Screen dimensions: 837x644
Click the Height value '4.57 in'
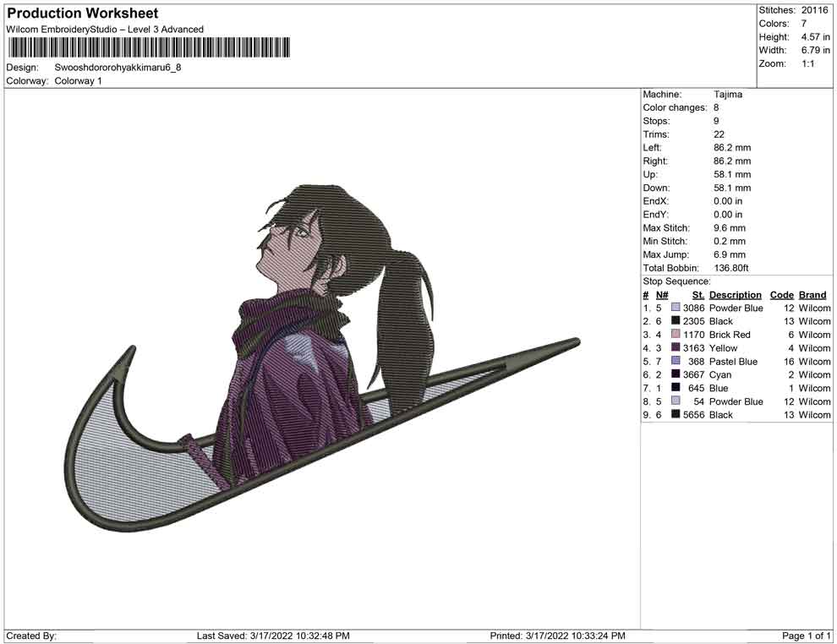coord(815,37)
